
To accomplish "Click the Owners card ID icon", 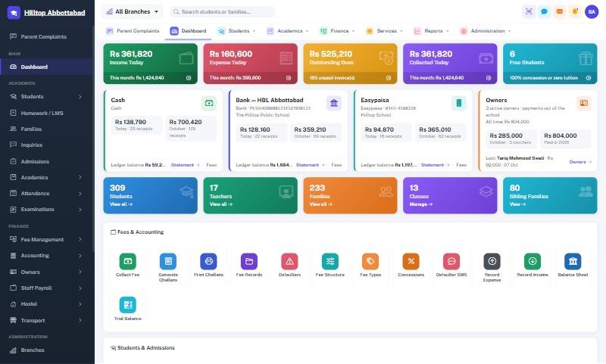I will pyautogui.click(x=583, y=103).
